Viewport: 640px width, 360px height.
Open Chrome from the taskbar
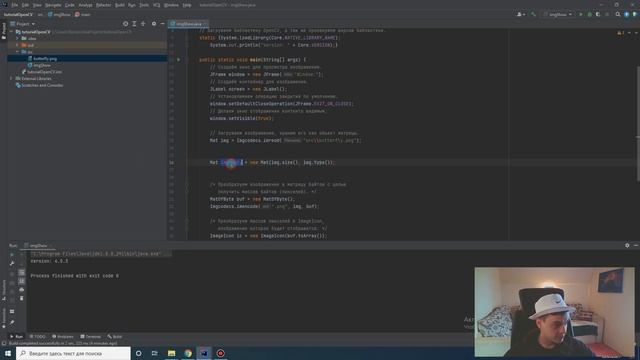click(x=188, y=353)
